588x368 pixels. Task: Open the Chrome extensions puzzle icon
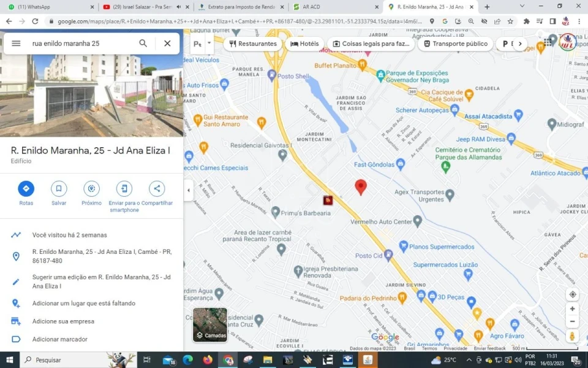coord(527,21)
